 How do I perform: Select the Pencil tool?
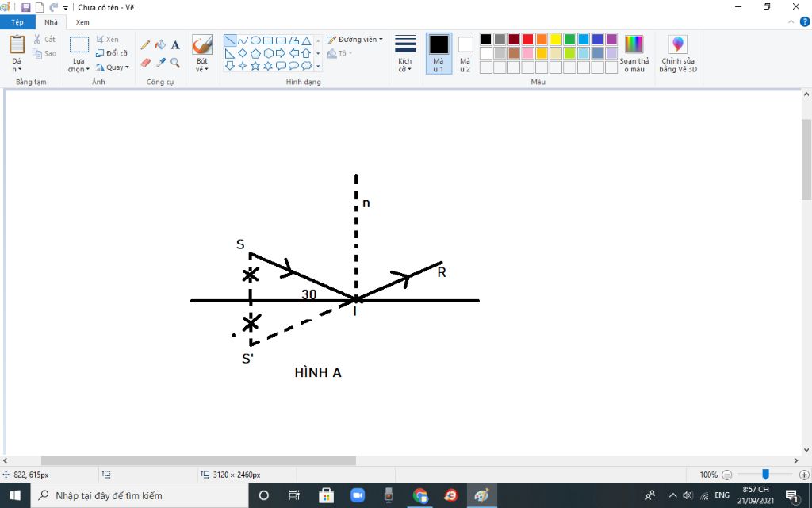(145, 45)
